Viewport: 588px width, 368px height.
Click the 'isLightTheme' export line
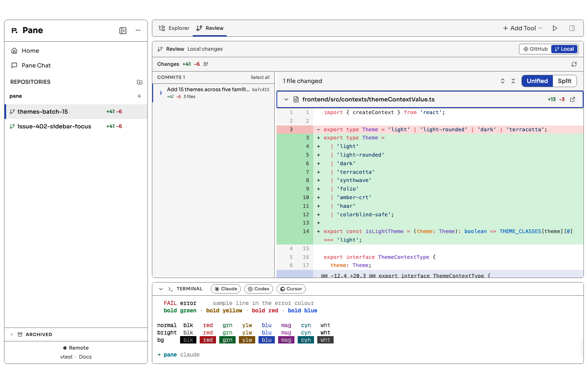pos(430,236)
